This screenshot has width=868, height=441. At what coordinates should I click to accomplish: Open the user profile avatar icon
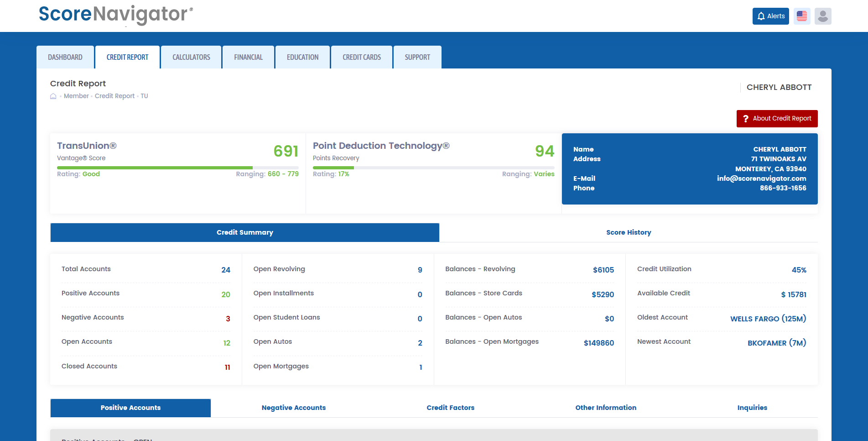pos(823,16)
